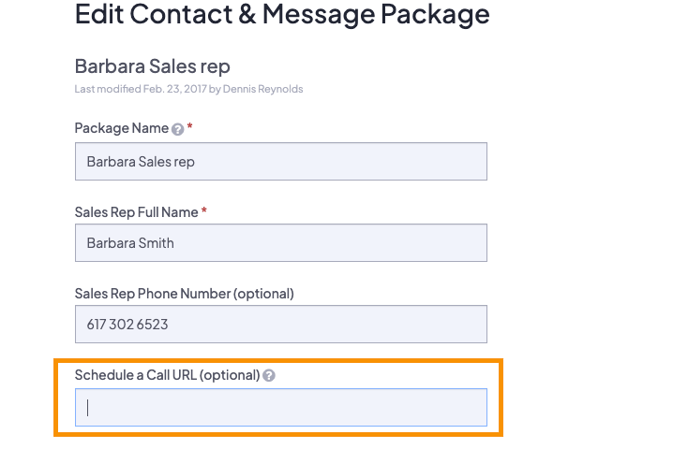
Task: Click the "Barbara Sales rep" subtitle heading
Action: tap(152, 66)
